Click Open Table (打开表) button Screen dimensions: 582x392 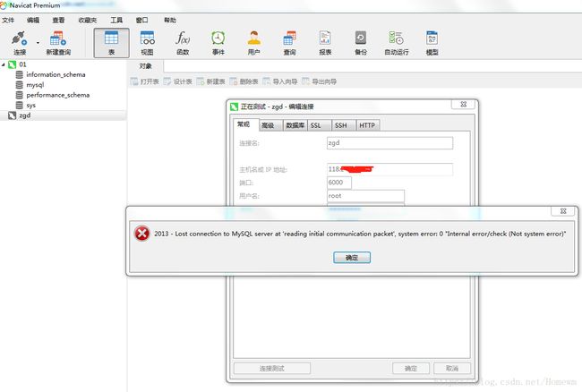(x=145, y=81)
